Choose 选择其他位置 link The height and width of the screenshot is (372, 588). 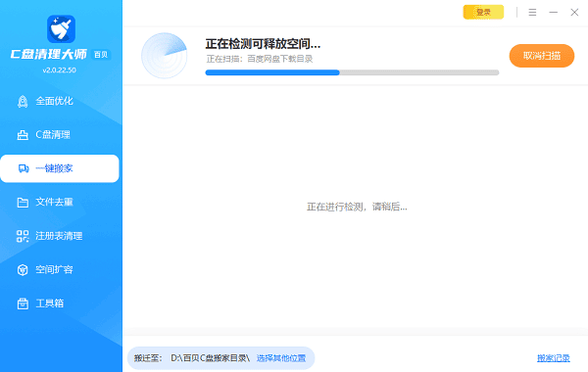pyautogui.click(x=281, y=358)
